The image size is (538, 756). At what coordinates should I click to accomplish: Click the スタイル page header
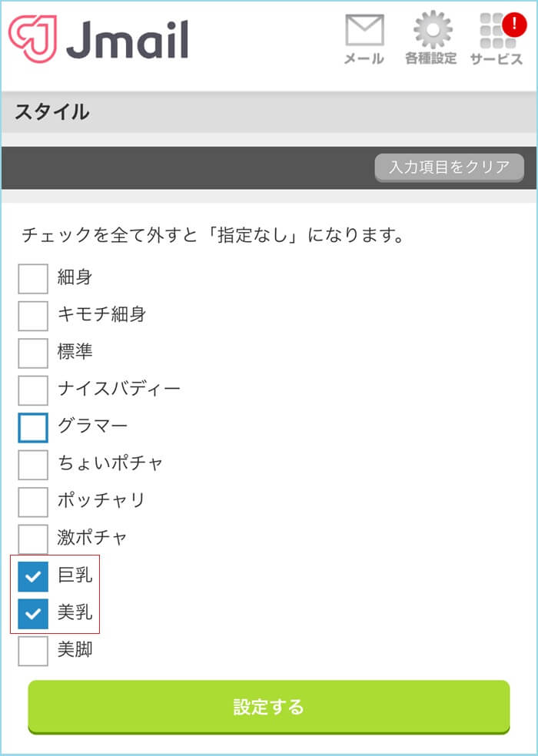tap(53, 111)
